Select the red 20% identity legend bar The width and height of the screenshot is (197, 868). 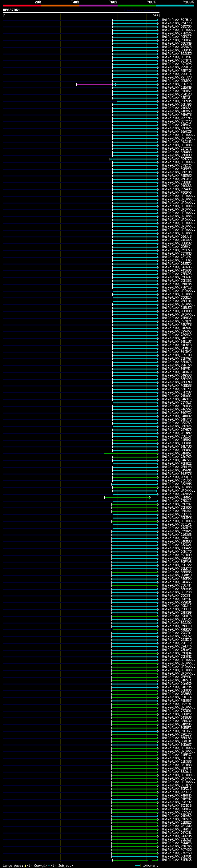tap(22, 6)
